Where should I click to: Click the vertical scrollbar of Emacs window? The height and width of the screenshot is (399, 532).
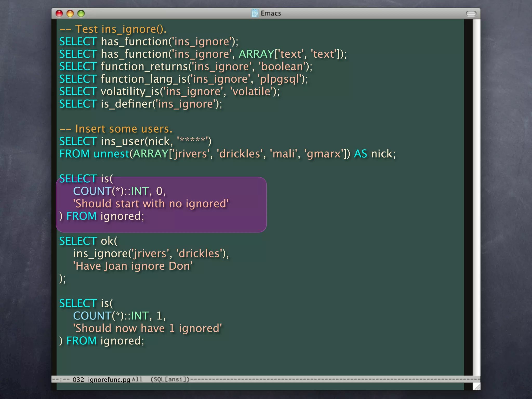pos(476,197)
